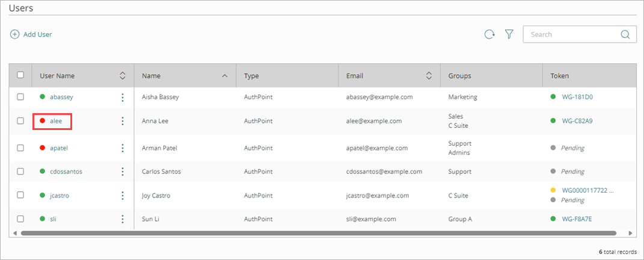The image size is (644, 260).
Task: Open three-dot menu for sli
Action: click(123, 219)
